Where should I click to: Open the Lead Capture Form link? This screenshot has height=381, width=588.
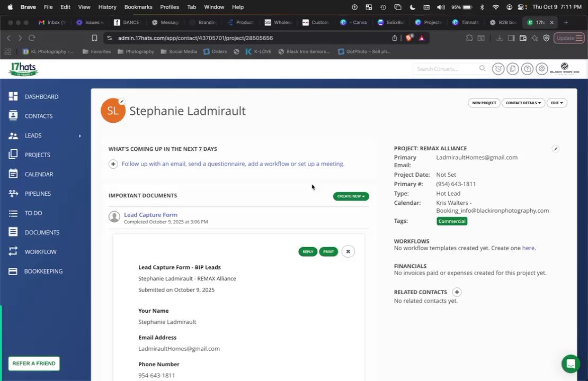[x=151, y=215]
